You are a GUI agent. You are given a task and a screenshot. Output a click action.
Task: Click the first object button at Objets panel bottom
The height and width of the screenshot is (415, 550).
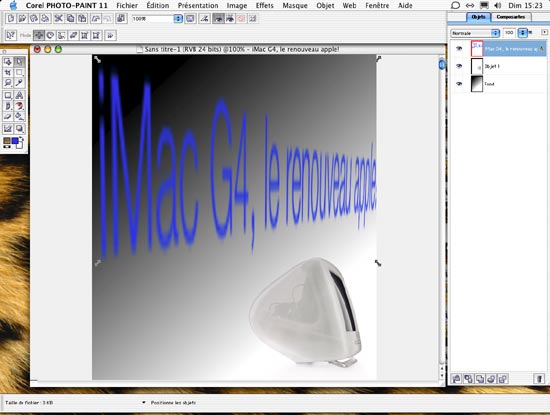pyautogui.click(x=456, y=379)
